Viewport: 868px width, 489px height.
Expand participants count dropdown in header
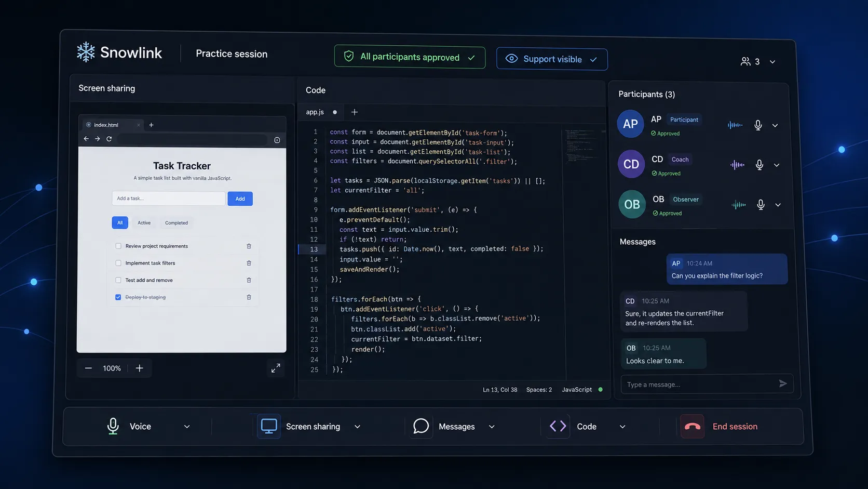[x=772, y=62]
